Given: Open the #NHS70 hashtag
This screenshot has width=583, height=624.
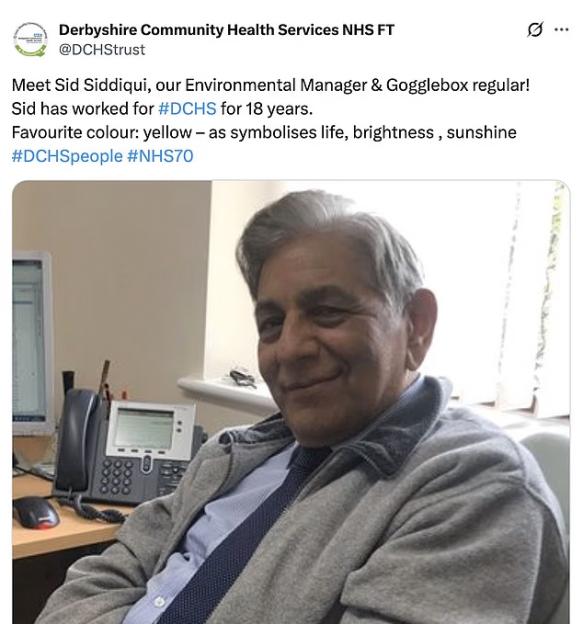Looking at the screenshot, I should pyautogui.click(x=160, y=156).
